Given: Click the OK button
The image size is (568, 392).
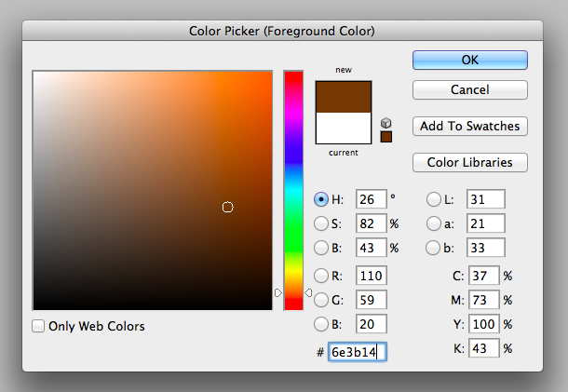Looking at the screenshot, I should pos(470,60).
